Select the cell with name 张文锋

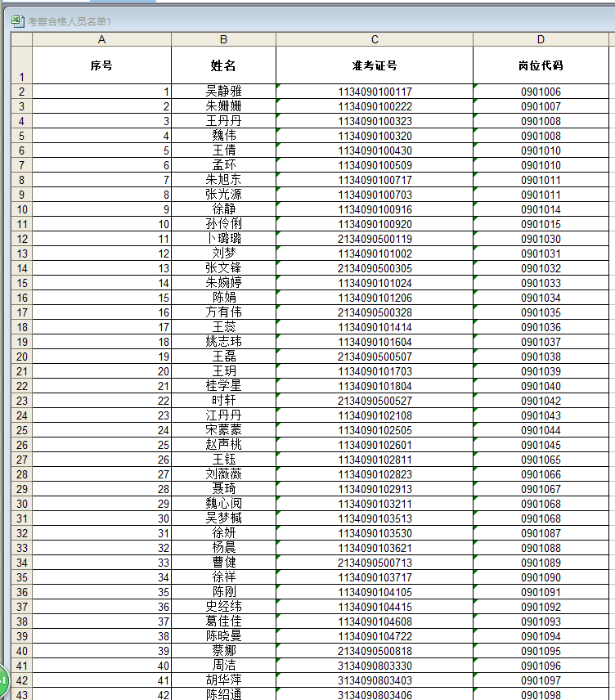(224, 268)
